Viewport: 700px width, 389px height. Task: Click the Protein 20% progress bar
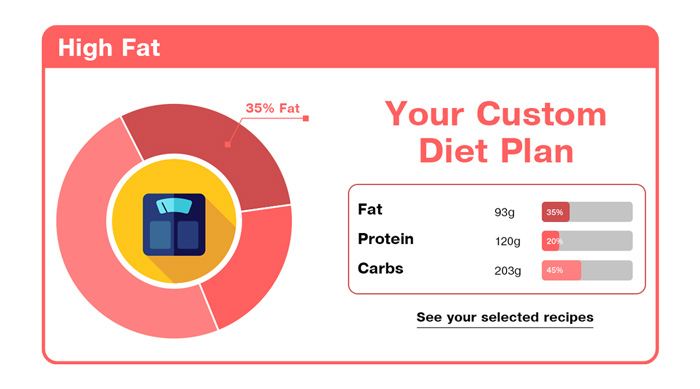pos(587,241)
